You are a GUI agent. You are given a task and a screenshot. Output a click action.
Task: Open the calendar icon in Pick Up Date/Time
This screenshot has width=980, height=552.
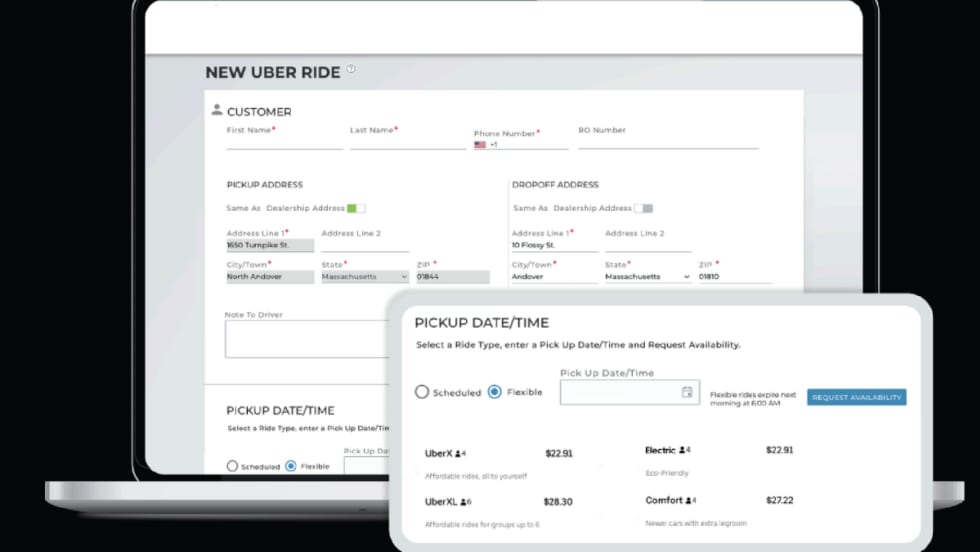click(x=687, y=392)
